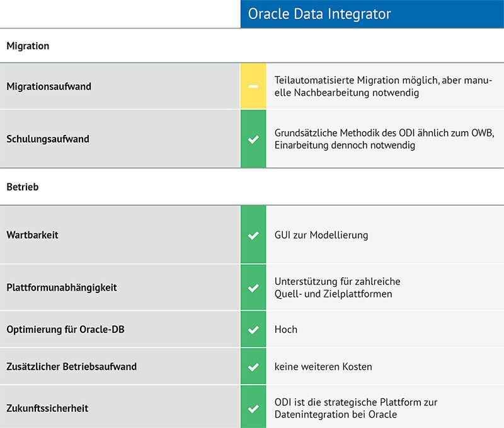Click the Zusätzlicher Betriebsaufwand row label

[x=71, y=366]
